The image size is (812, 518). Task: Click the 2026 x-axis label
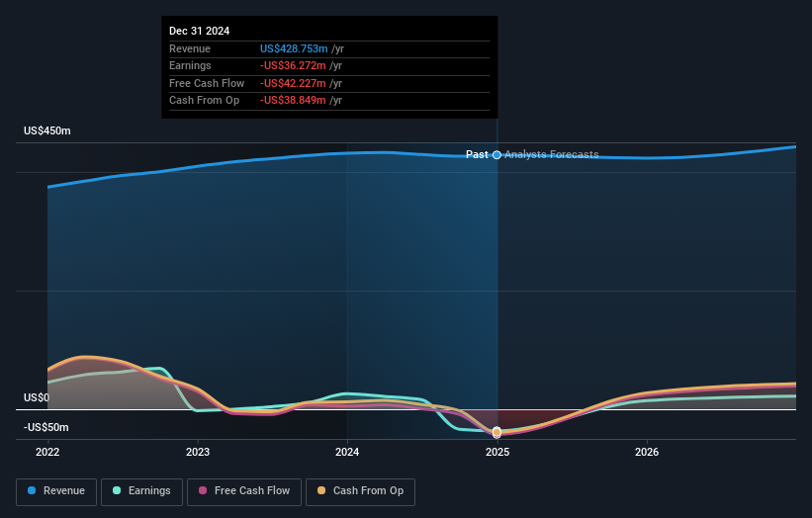(x=647, y=452)
